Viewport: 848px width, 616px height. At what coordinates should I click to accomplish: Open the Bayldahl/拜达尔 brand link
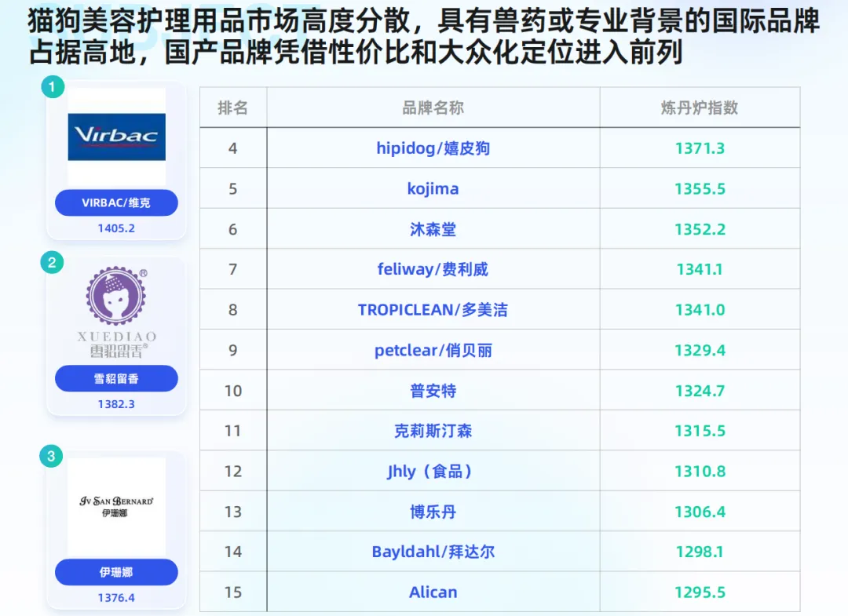click(x=433, y=552)
